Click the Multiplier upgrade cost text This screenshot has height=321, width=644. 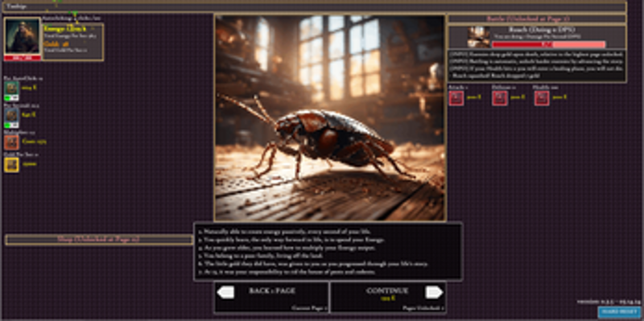[34, 142]
